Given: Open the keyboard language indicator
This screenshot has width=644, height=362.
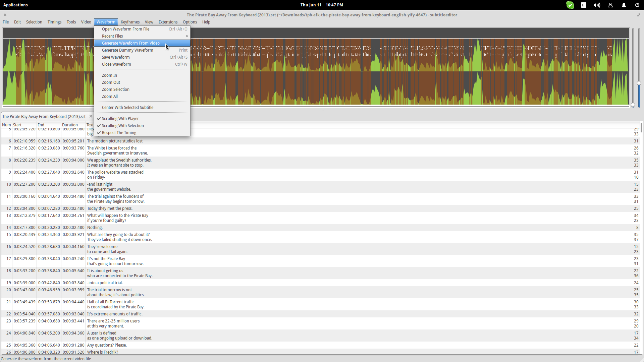Looking at the screenshot, I should (584, 5).
